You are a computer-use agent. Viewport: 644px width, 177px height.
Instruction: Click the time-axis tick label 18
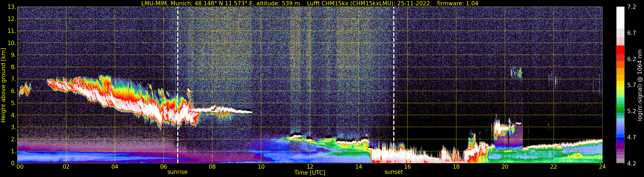(x=456, y=167)
